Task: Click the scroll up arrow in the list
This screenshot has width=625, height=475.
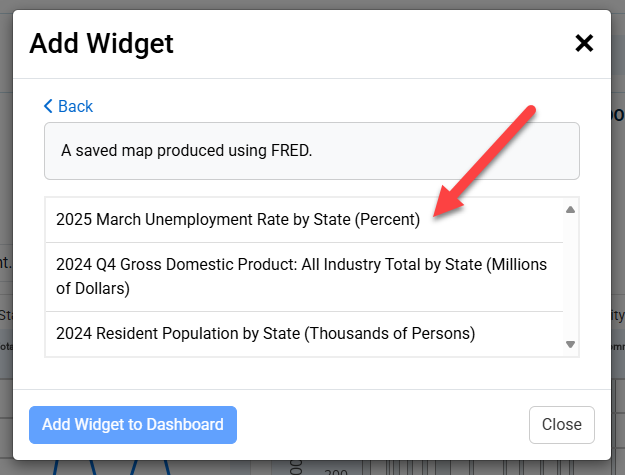Action: coord(570,210)
